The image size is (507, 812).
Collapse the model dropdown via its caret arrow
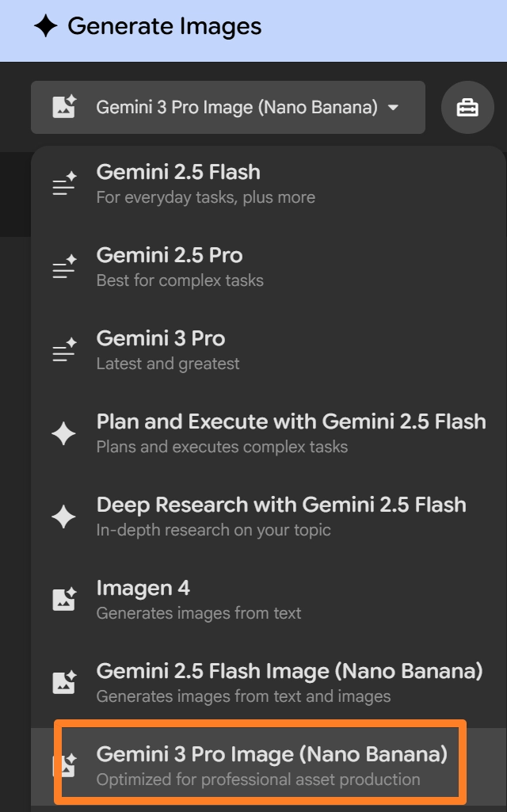tap(394, 108)
